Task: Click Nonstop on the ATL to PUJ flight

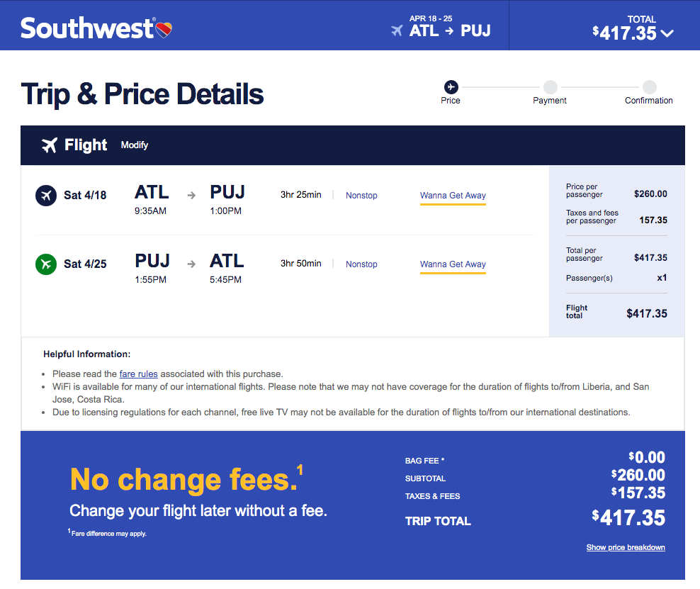Action: (x=361, y=196)
